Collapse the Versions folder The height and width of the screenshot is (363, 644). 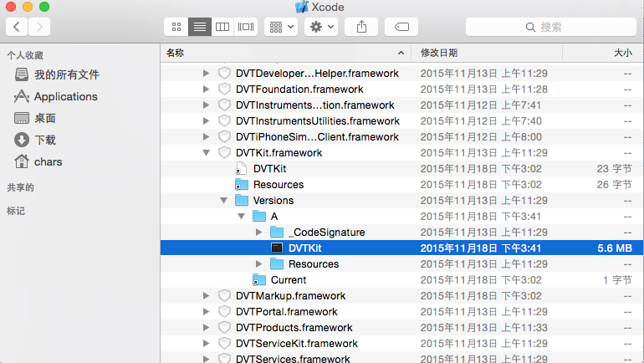point(224,201)
